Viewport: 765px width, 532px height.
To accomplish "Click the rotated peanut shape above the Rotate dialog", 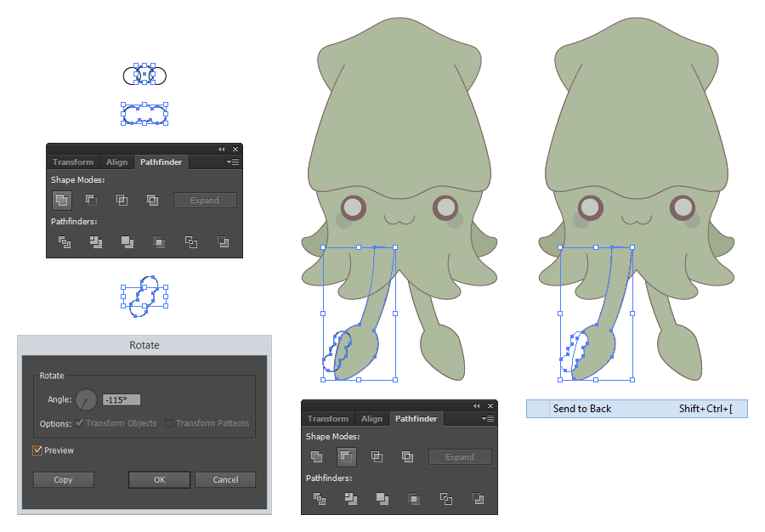I will [x=144, y=296].
